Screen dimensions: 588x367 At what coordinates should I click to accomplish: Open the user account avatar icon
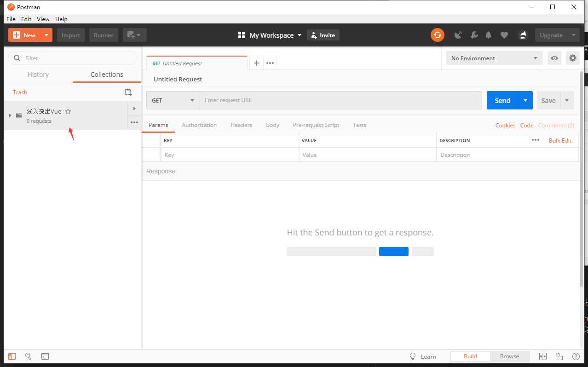tap(523, 35)
